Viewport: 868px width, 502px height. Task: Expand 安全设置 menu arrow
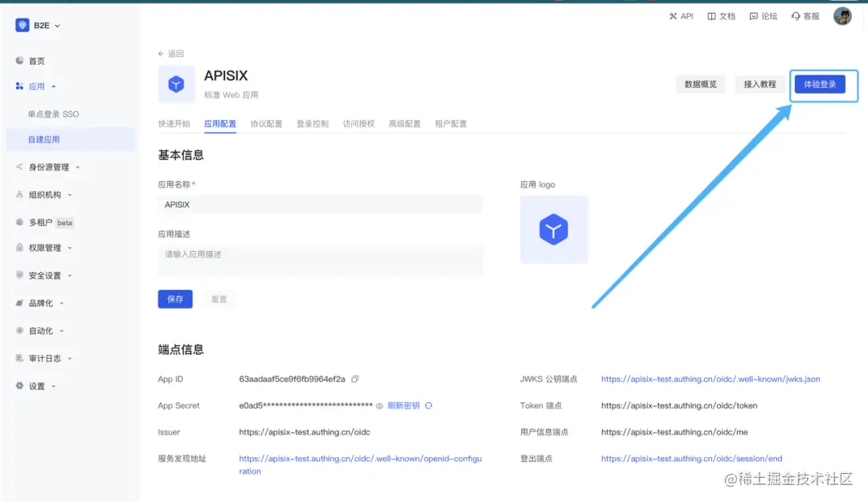click(x=70, y=275)
